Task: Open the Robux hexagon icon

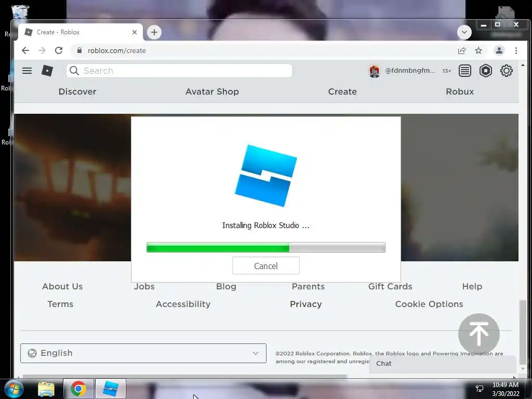Action: 486,71
